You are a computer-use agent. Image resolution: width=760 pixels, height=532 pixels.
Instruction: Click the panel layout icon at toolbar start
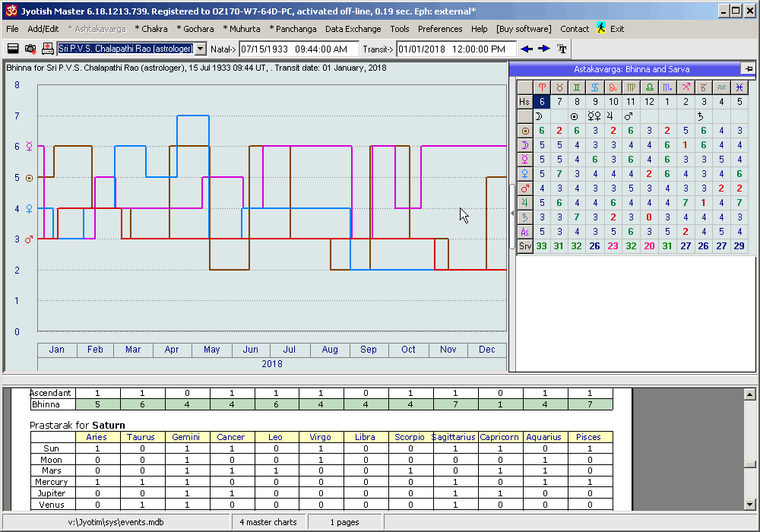click(13, 49)
